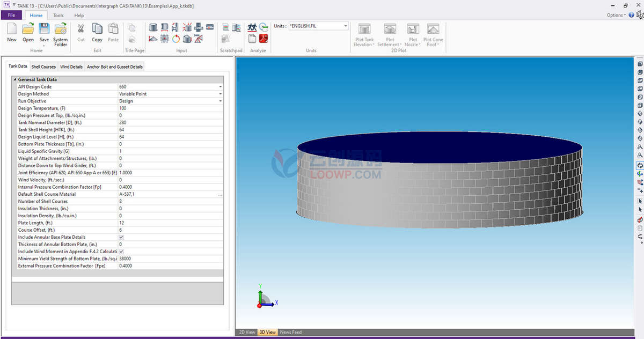Viewport: 644px width, 339px height.
Task: Open the Plot Settlement dropdown
Action: 390,35
